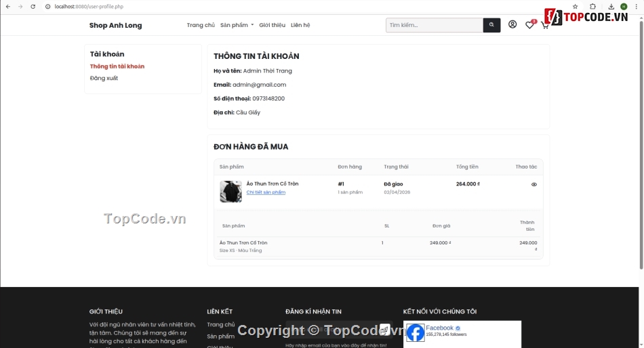Focus the Tìm kiếm search field

(435, 25)
